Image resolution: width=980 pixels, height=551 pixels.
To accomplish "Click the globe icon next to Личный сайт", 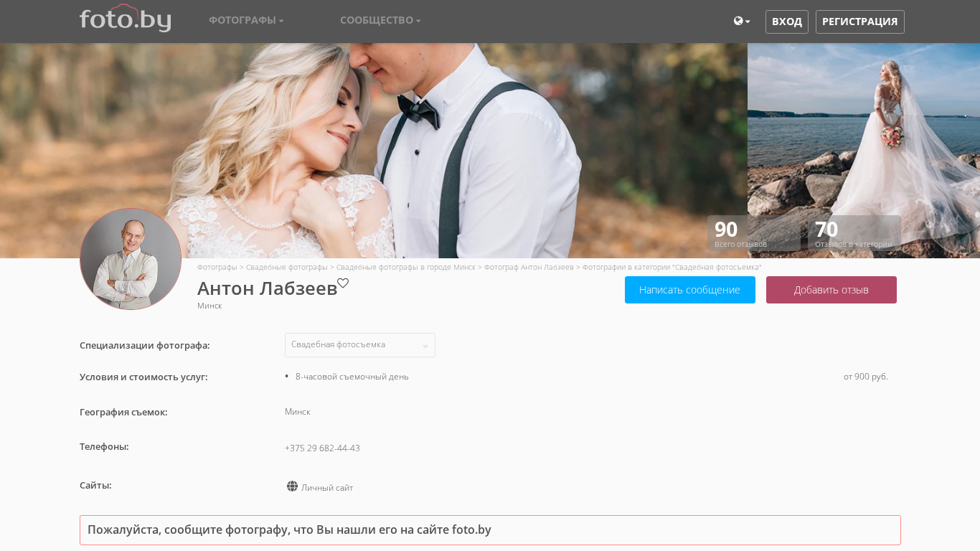I will 292,486.
